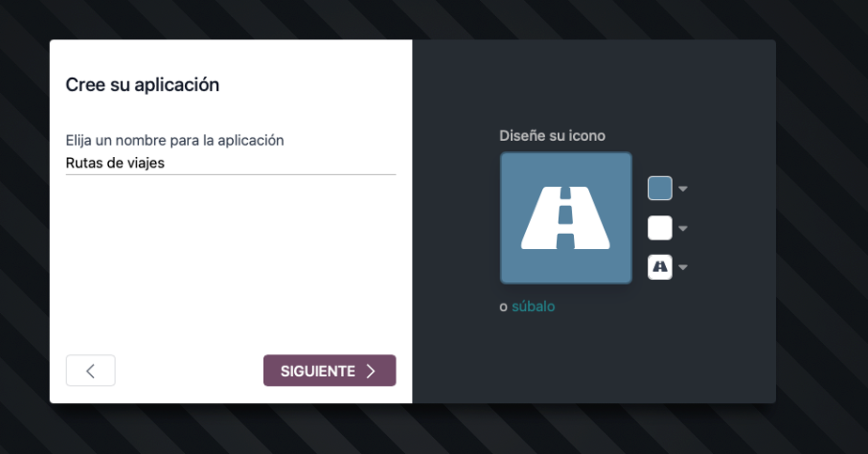This screenshot has height=454, width=868.
Task: Follow the súbalo upload link
Action: (533, 306)
